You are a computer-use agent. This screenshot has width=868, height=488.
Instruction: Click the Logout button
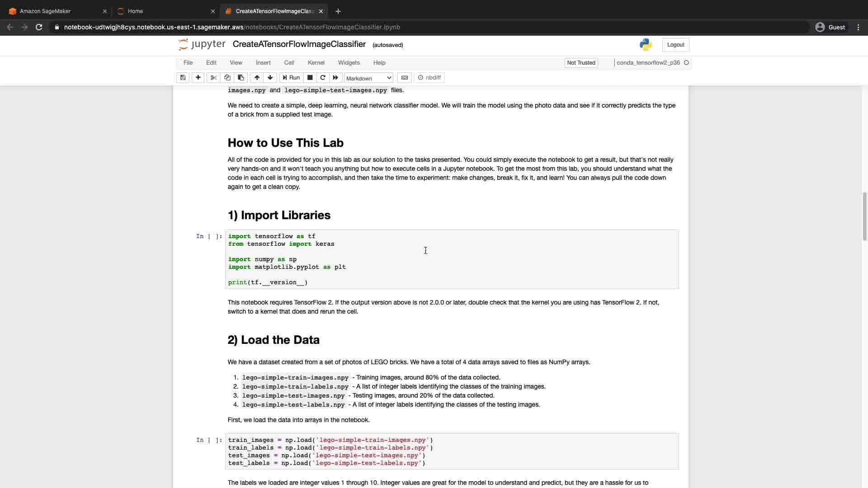[675, 45]
